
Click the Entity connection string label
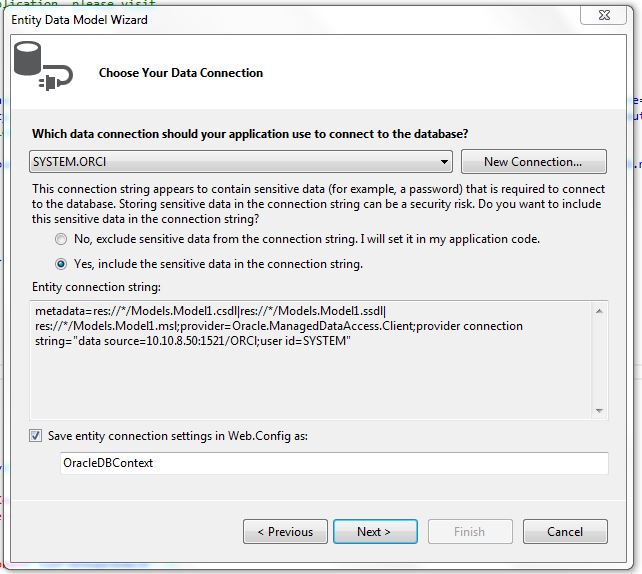(96, 287)
